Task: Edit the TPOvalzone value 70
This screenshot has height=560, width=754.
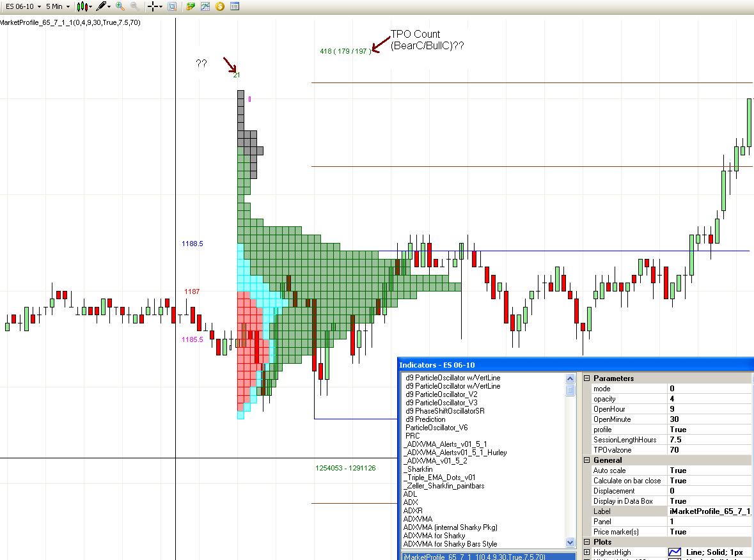Action: pos(709,450)
